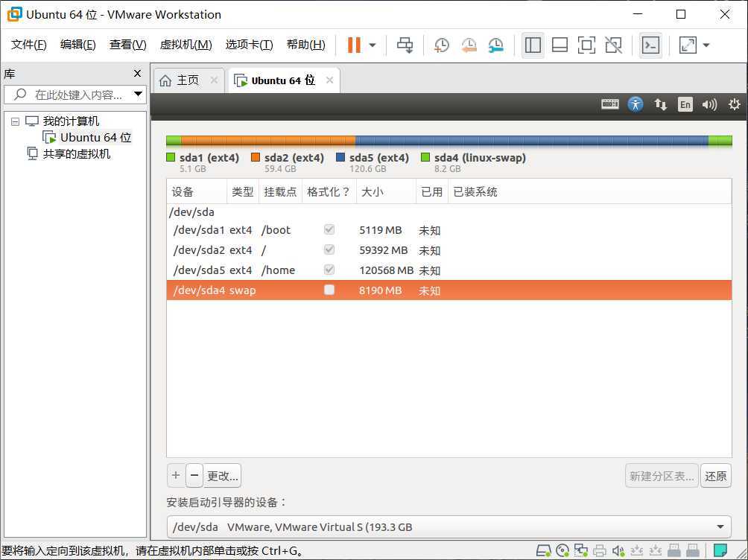The image size is (748, 560).
Task: Open the boot loader device dropdown
Action: coord(449,527)
